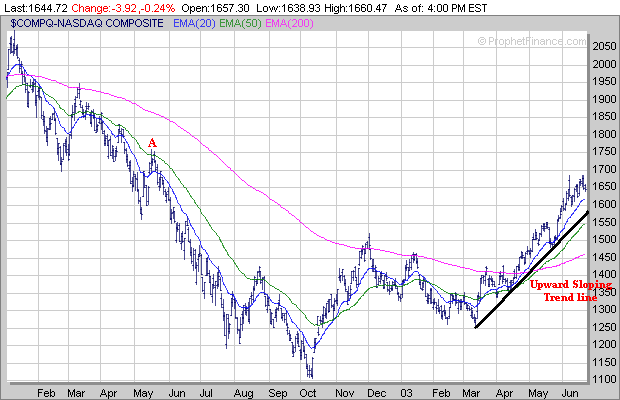Click the Open:1657.30 value
The image size is (620, 400).
216,8
